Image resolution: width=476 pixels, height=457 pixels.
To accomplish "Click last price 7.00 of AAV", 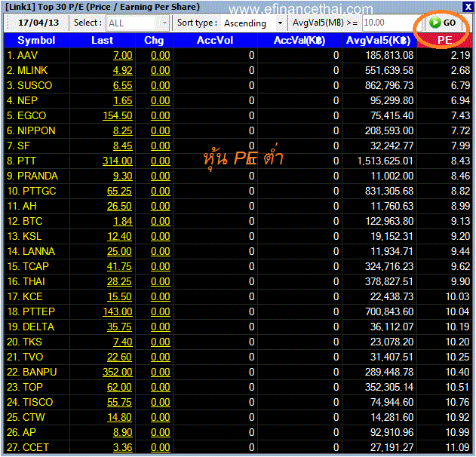I will pyautogui.click(x=123, y=55).
